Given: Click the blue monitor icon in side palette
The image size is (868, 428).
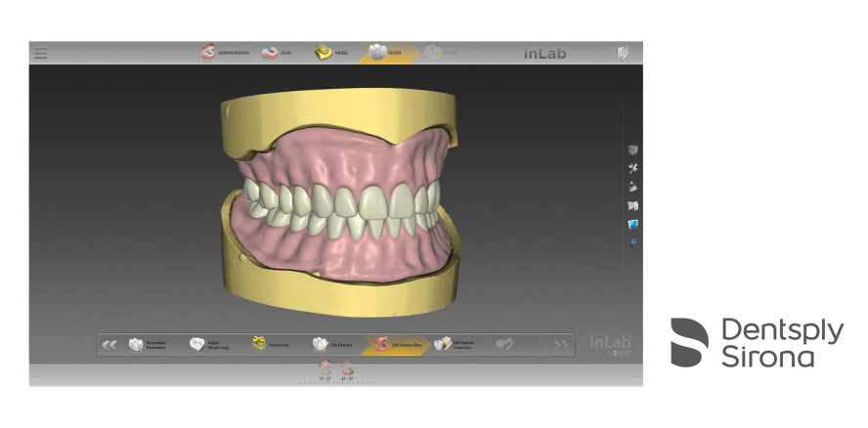Looking at the screenshot, I should point(633,224).
